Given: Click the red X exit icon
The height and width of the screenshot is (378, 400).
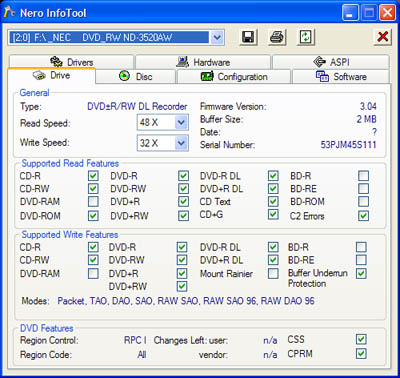Looking at the screenshot, I should pyautogui.click(x=382, y=37).
